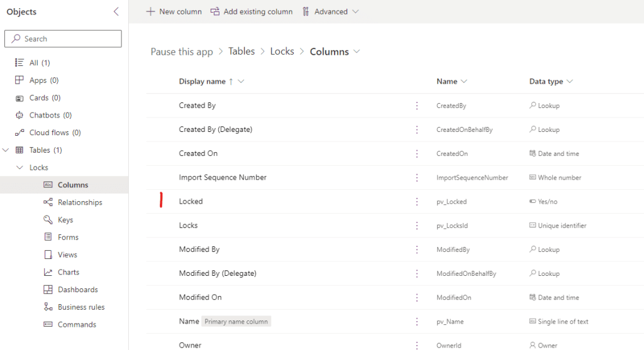The width and height of the screenshot is (644, 350).
Task: Open Commands under Locks
Action: click(x=70, y=325)
